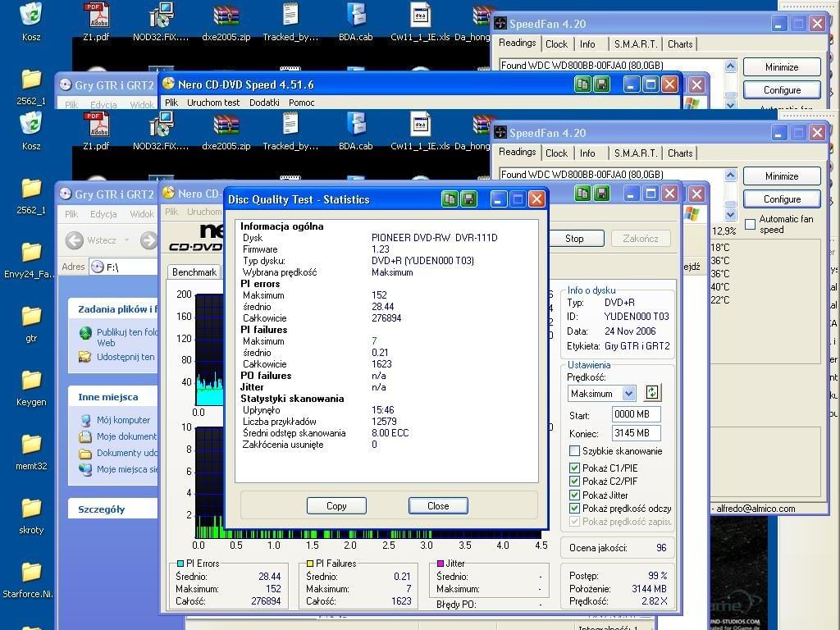Click the floppy save icon in Statistics title bar
The image size is (840, 630).
[x=468, y=199]
